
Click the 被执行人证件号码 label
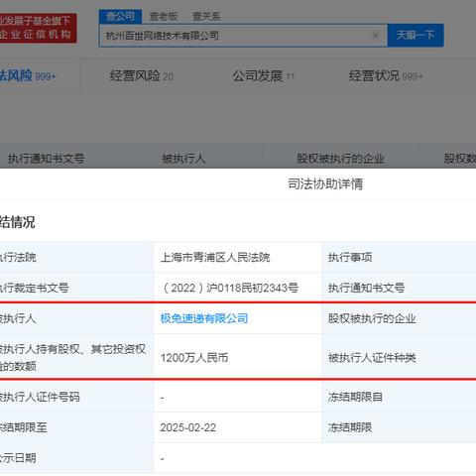click(x=40, y=397)
